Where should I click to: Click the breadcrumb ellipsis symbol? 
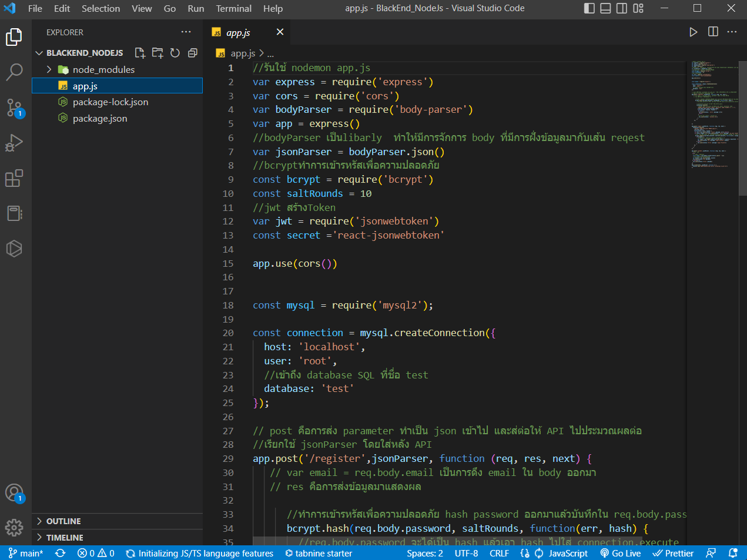pyautogui.click(x=270, y=53)
